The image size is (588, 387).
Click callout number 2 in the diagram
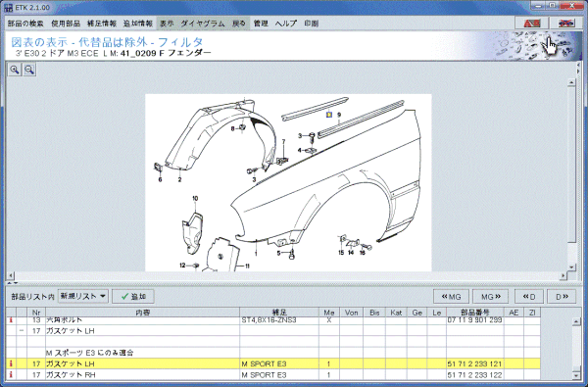pyautogui.click(x=179, y=179)
